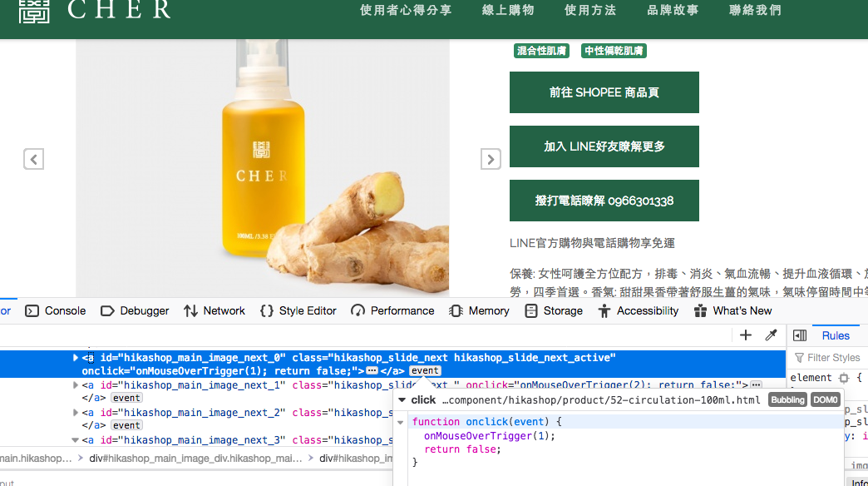This screenshot has width=868, height=486.
Task: Click the element rule target crosshair icon
Action: [844, 378]
